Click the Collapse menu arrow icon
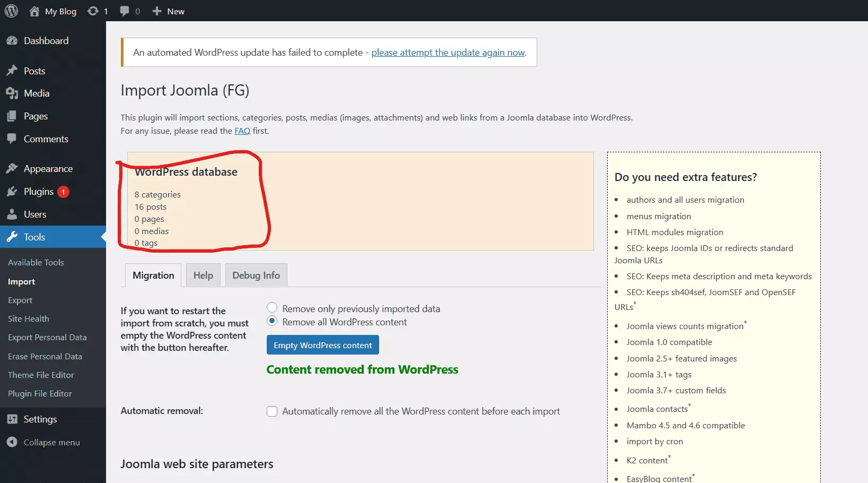This screenshot has height=483, width=868. pos(12,442)
